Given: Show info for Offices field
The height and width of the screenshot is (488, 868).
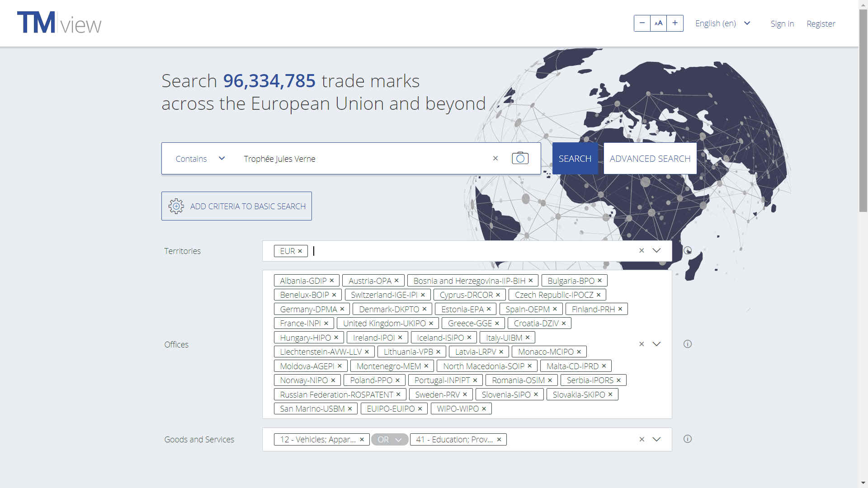Looking at the screenshot, I should point(688,344).
